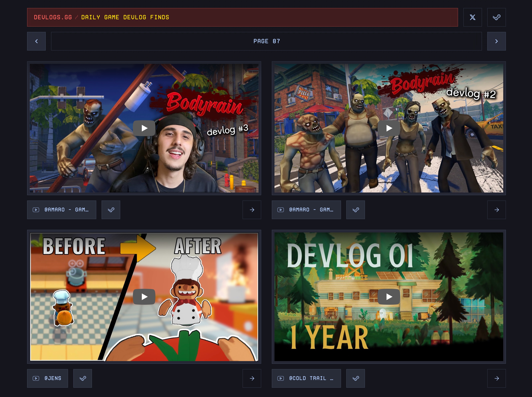The image size is (532, 397).
Task: Play the Before/After chef video
Action: tap(144, 297)
